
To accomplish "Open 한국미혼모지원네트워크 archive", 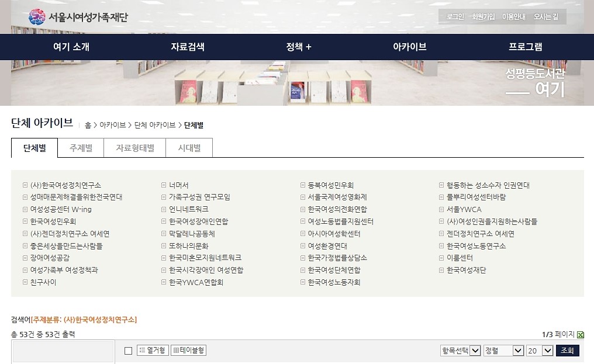I will tap(205, 258).
